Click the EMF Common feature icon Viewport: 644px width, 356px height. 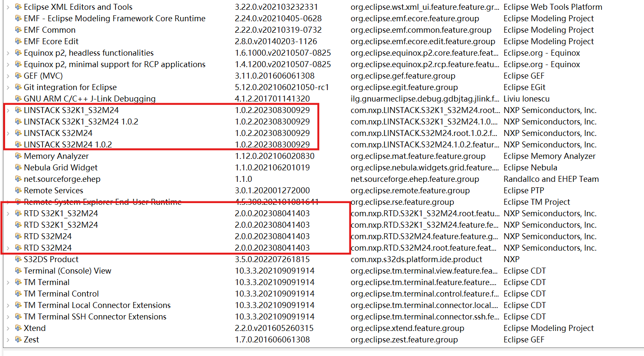click(x=18, y=30)
